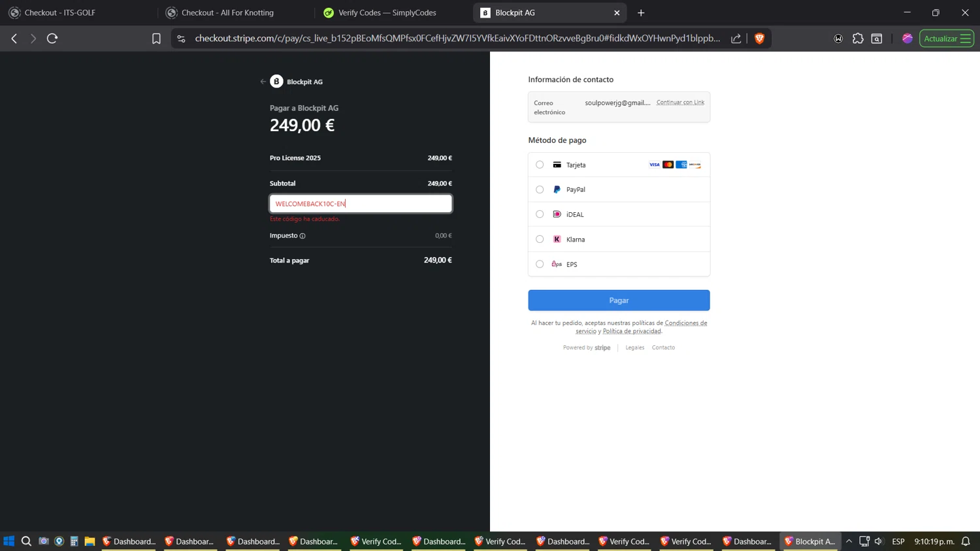The image size is (980, 551).
Task: Show hidden system tray icons
Action: [x=849, y=541]
